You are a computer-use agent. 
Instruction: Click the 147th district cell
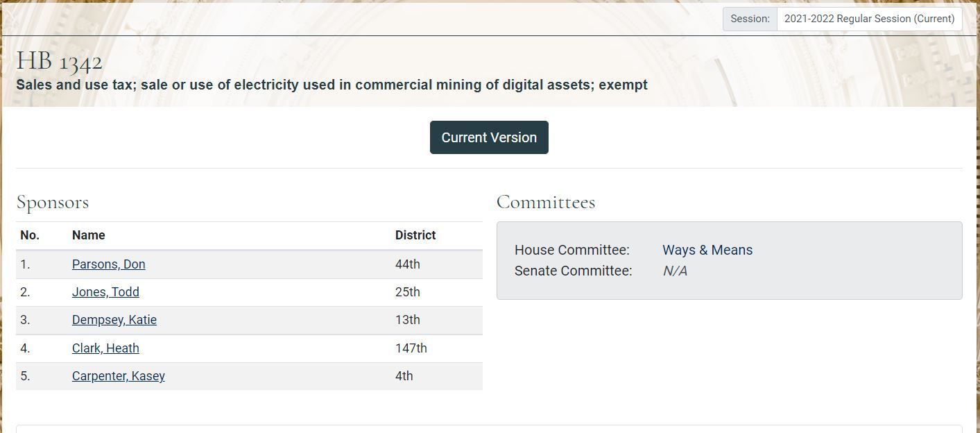[411, 348]
